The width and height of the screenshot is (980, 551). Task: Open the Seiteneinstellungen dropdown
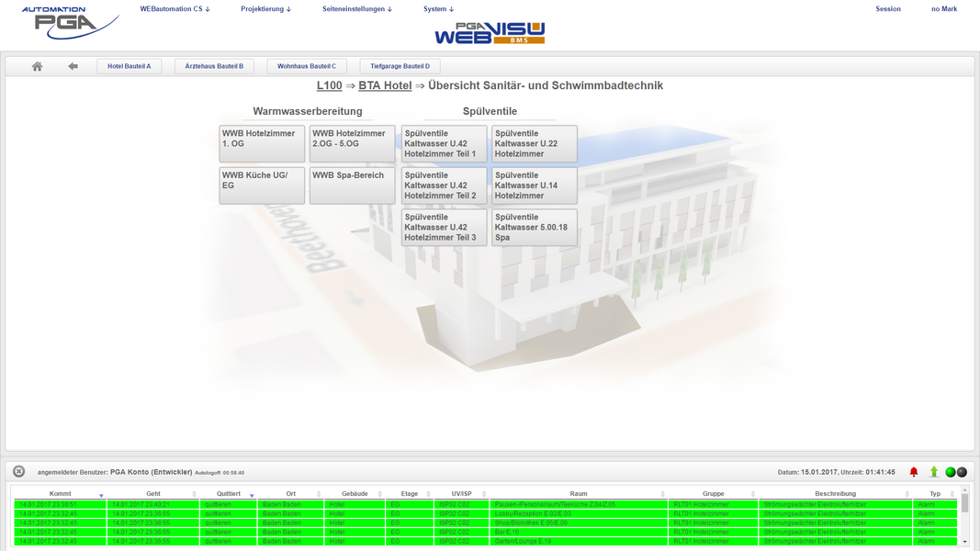tap(356, 9)
